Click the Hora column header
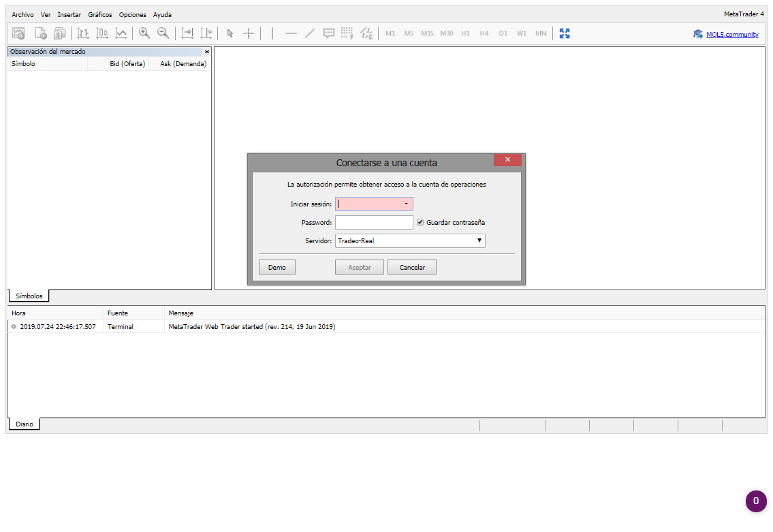The width and height of the screenshot is (773, 532). (55, 313)
